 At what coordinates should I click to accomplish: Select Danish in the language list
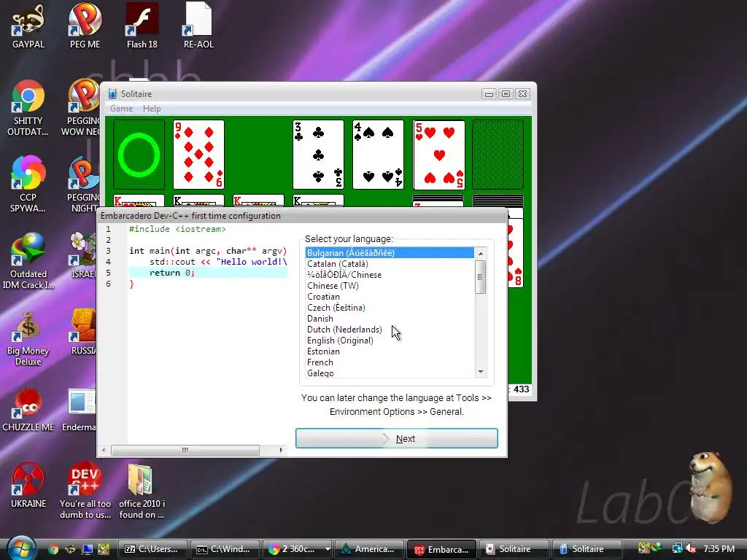point(390,319)
